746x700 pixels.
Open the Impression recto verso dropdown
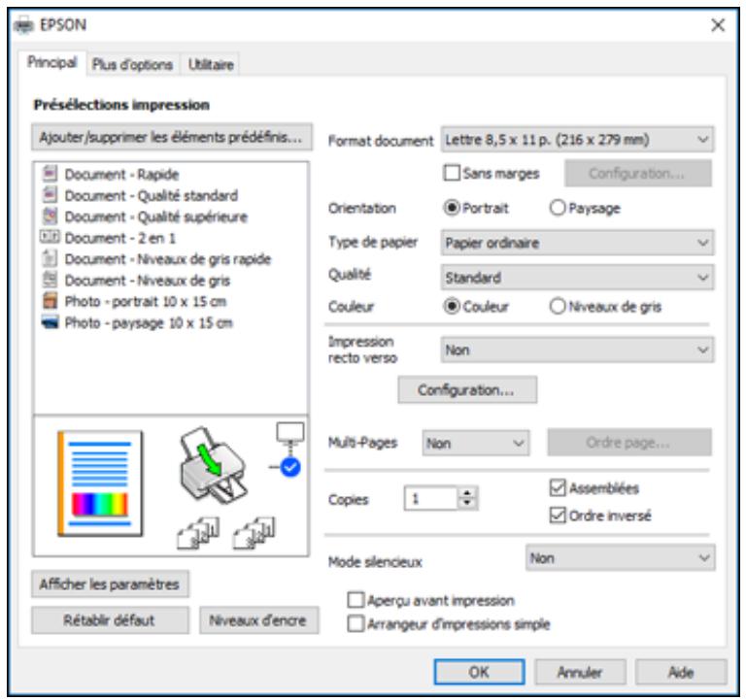click(577, 350)
